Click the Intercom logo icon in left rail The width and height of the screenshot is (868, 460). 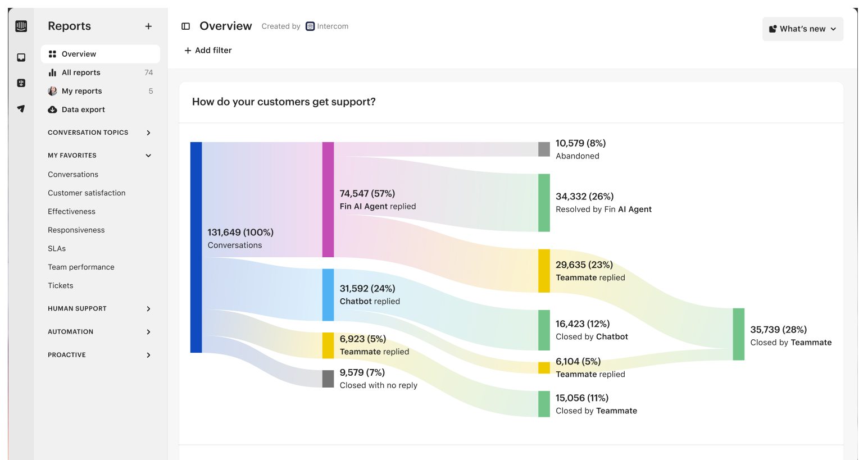(x=21, y=26)
